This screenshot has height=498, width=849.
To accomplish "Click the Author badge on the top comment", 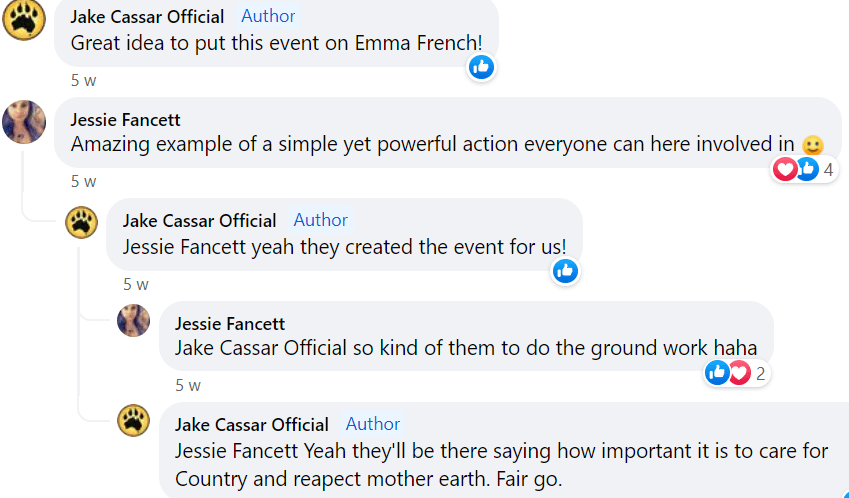I will coord(269,16).
